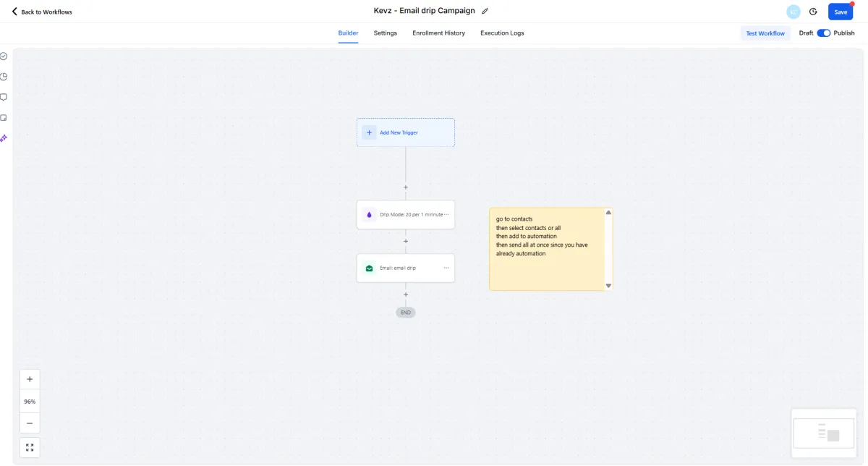The image size is (868, 466).
Task: Add step between Drip and Email
Action: point(406,241)
